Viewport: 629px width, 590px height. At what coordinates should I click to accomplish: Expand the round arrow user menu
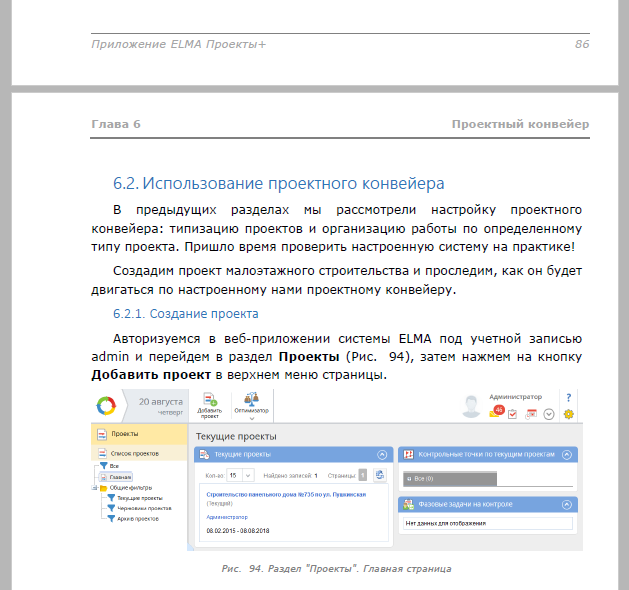(x=549, y=414)
